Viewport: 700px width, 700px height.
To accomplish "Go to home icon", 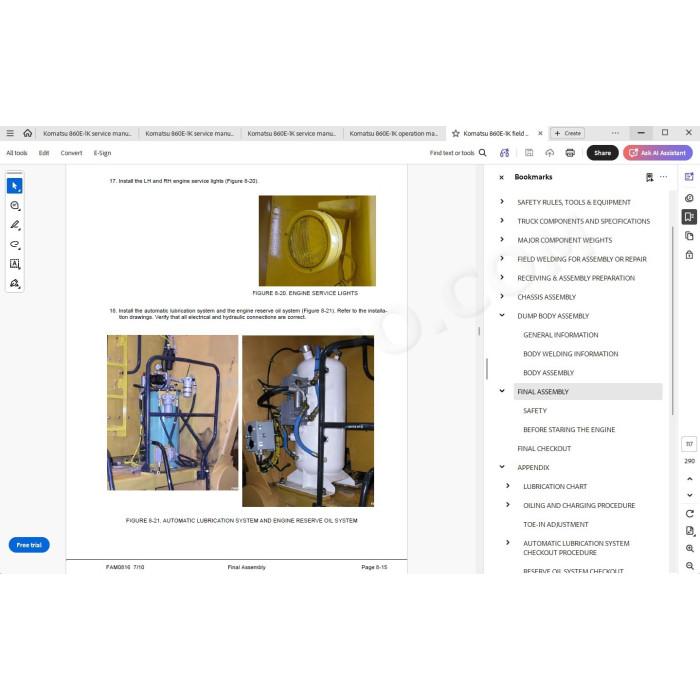I will (x=28, y=133).
